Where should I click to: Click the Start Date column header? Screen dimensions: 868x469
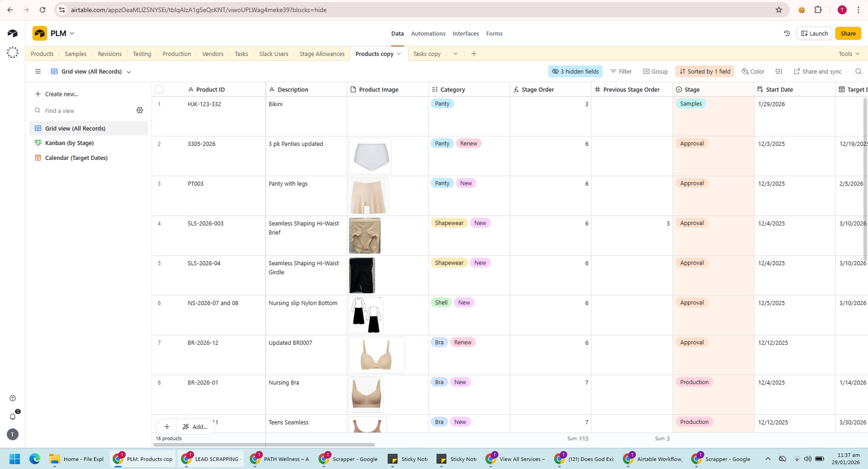point(795,89)
